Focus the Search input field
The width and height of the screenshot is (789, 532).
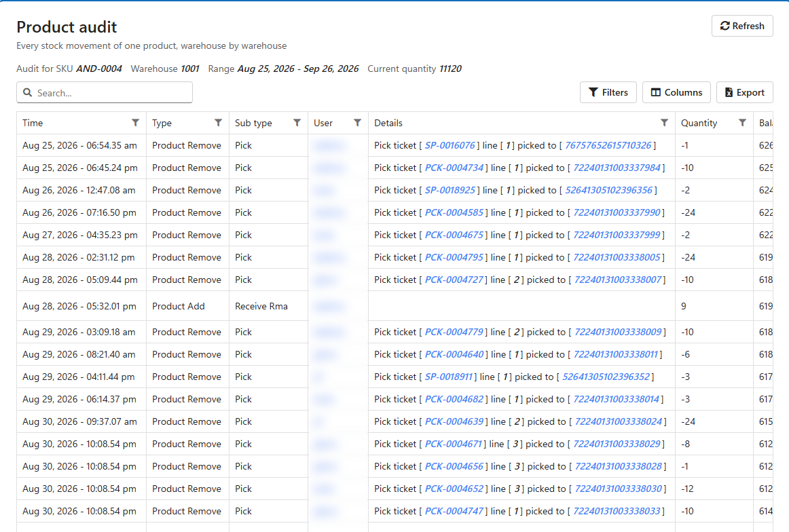pos(105,92)
